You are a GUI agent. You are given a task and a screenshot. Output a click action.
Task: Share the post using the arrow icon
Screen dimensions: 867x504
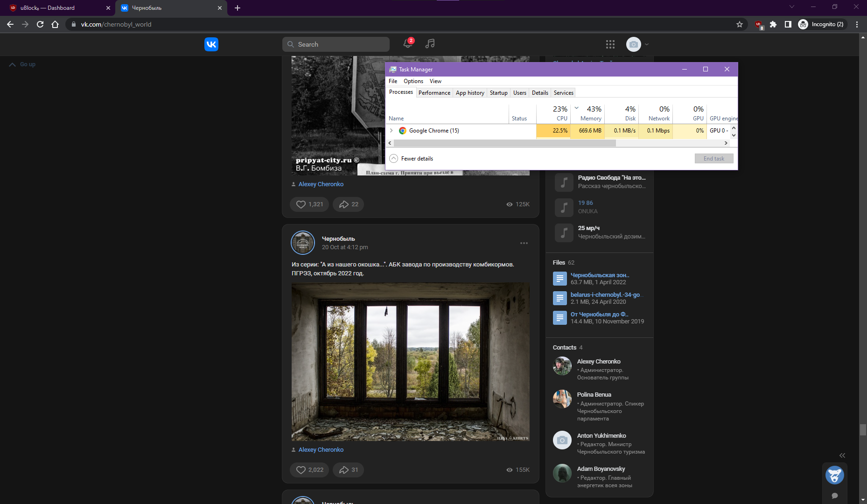click(x=345, y=470)
